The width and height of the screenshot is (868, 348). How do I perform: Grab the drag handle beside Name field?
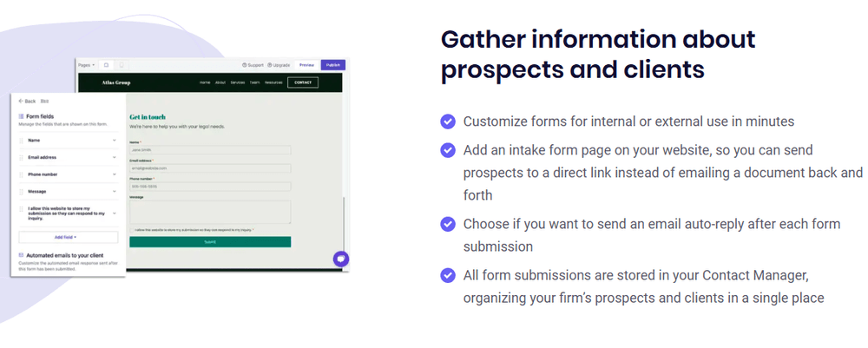point(21,140)
